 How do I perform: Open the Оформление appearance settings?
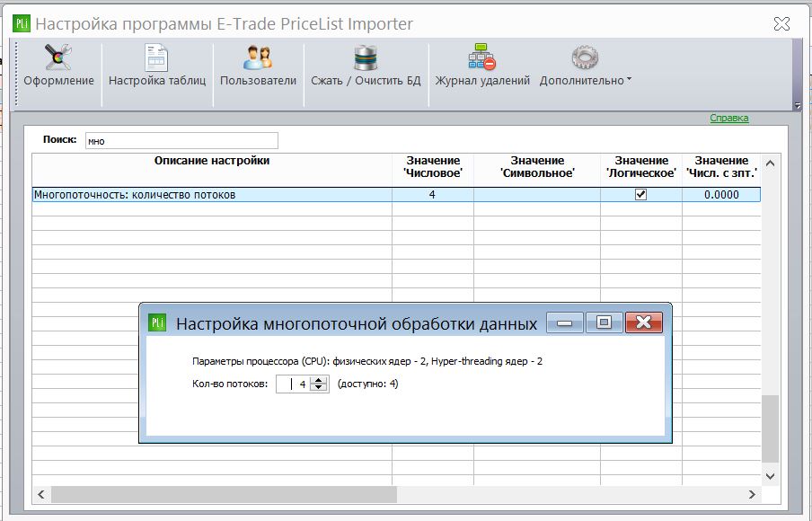(58, 66)
